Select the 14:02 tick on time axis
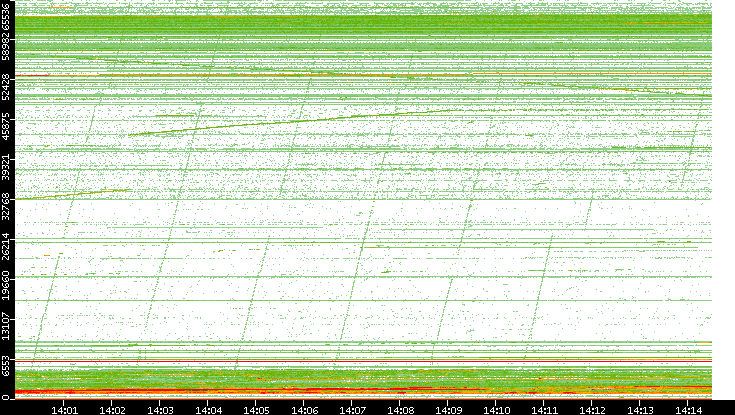The height and width of the screenshot is (415, 735). [x=112, y=408]
